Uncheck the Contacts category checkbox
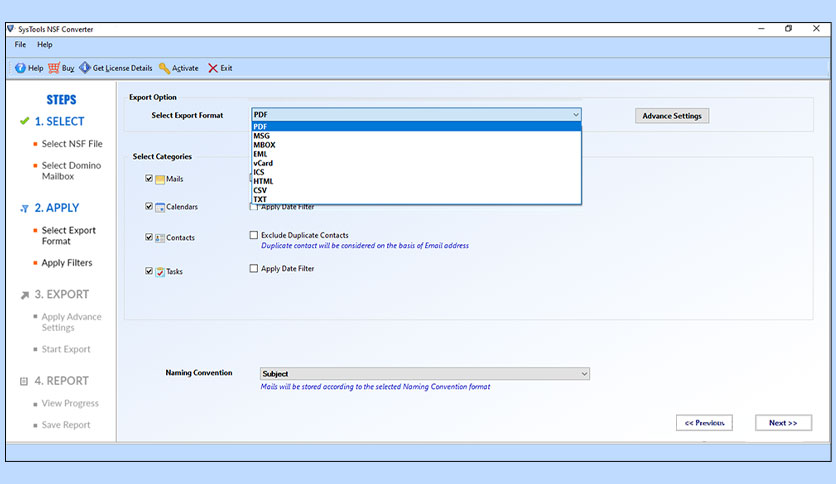 tap(149, 237)
